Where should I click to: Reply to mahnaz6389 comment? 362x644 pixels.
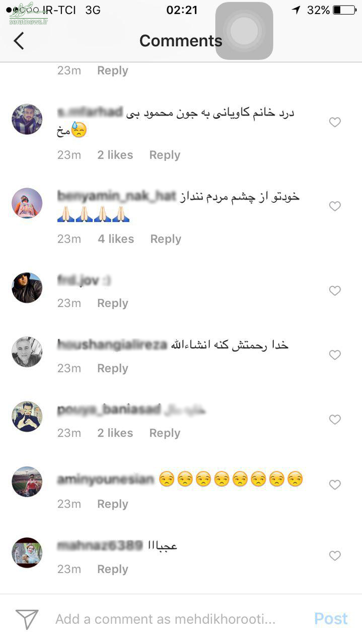click(x=113, y=569)
